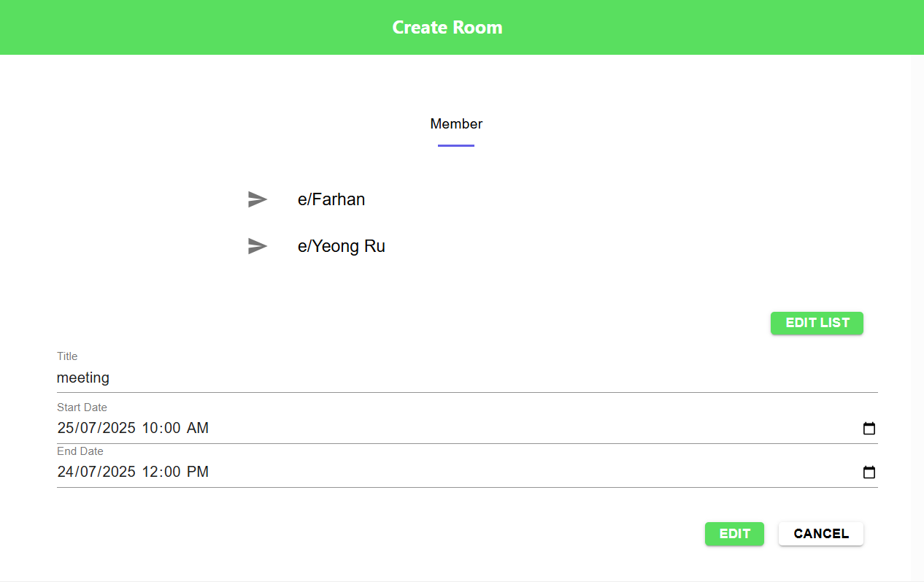924x582 pixels.
Task: Select the PM segment of End Date
Action: point(198,472)
